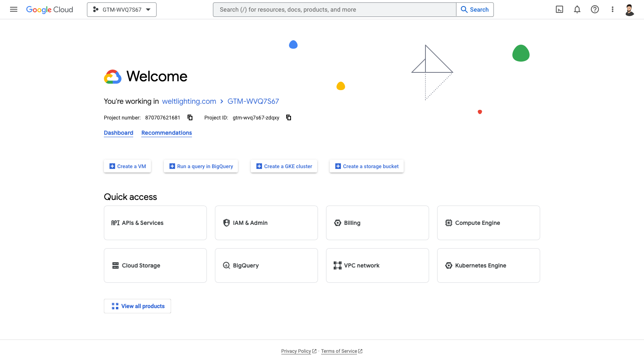Copy the project ID
This screenshot has width=644, height=362.
[x=289, y=117]
